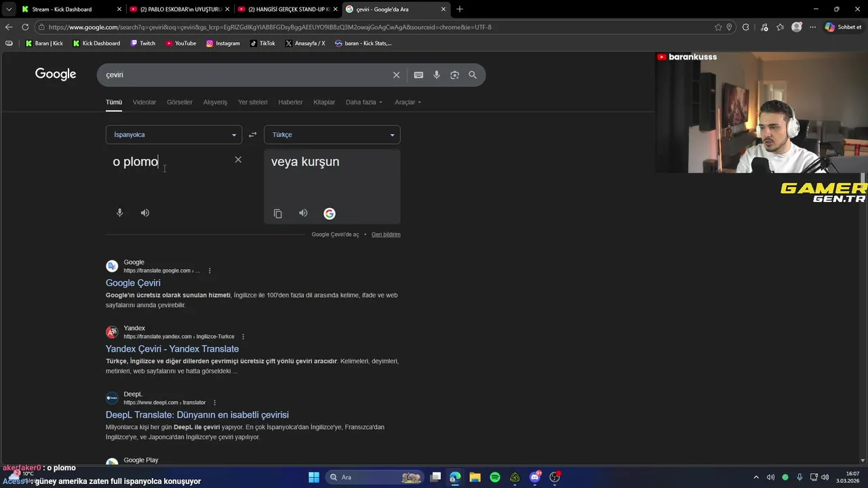Open the on-screen keyboard in search bar
The height and width of the screenshot is (488, 868).
(418, 75)
